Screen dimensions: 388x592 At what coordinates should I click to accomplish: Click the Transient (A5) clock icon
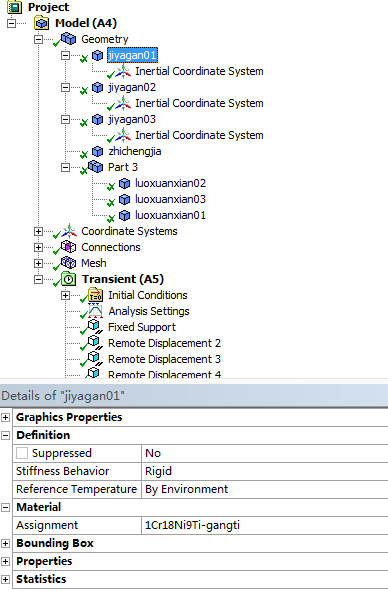click(x=68, y=279)
